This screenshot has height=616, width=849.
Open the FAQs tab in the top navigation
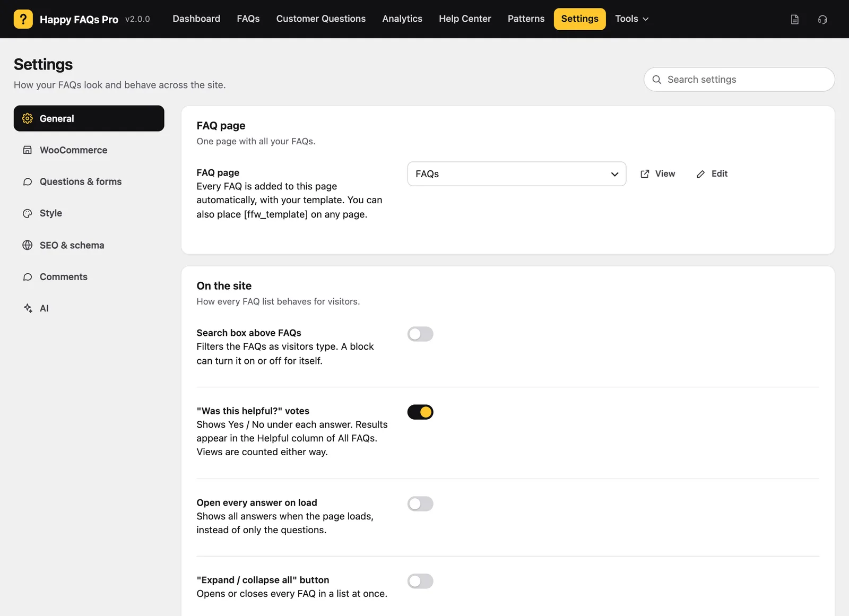point(248,19)
